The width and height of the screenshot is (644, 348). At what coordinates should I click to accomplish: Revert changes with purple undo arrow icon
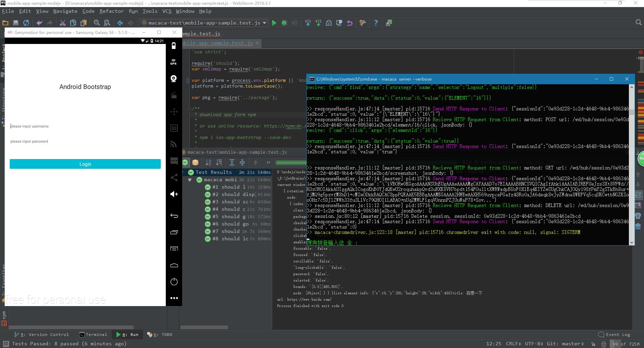pos(350,23)
